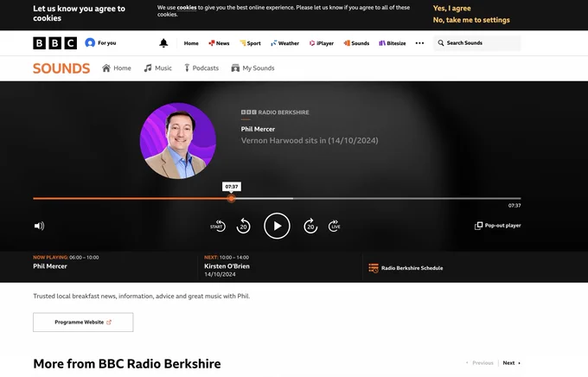Jump to the programme START
This screenshot has height=377, width=588.
click(218, 226)
